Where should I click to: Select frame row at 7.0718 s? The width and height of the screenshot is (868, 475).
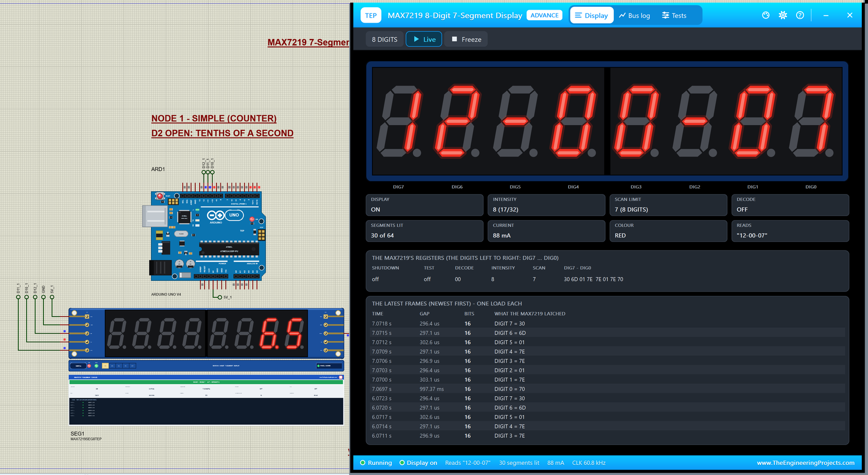pyautogui.click(x=607, y=324)
